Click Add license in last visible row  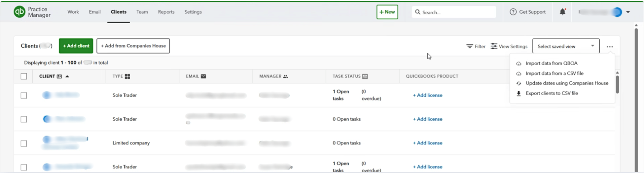tap(428, 167)
